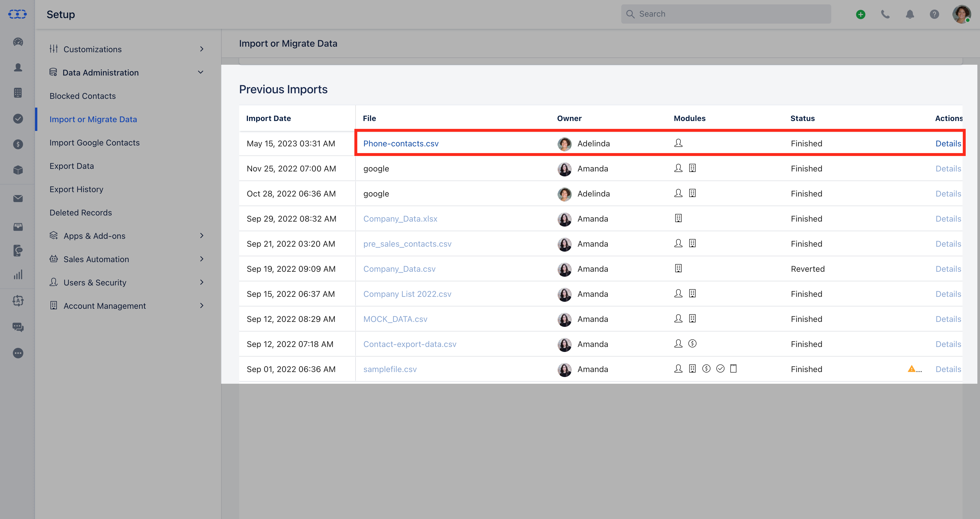The image size is (980, 519).
Task: Open Details for samplefile.csv import
Action: 948,369
